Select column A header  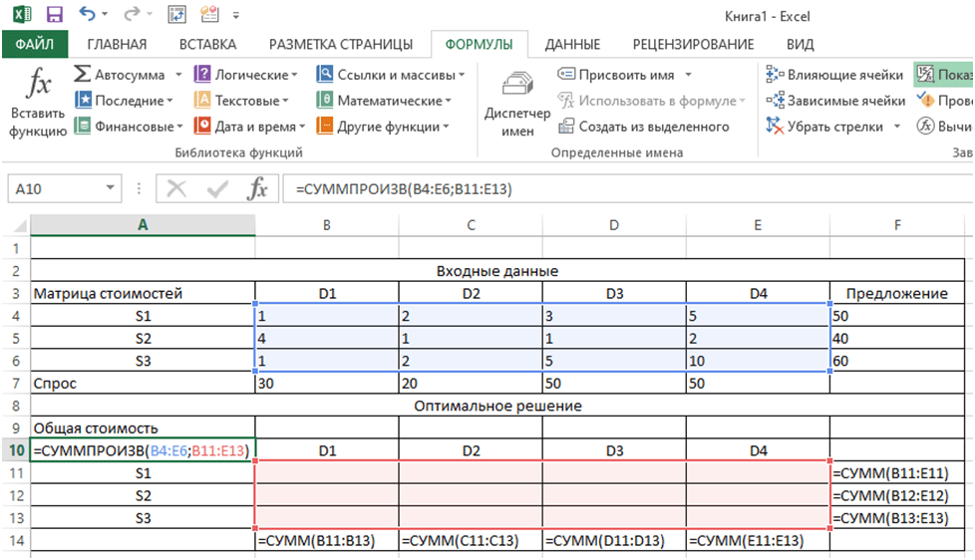143,225
